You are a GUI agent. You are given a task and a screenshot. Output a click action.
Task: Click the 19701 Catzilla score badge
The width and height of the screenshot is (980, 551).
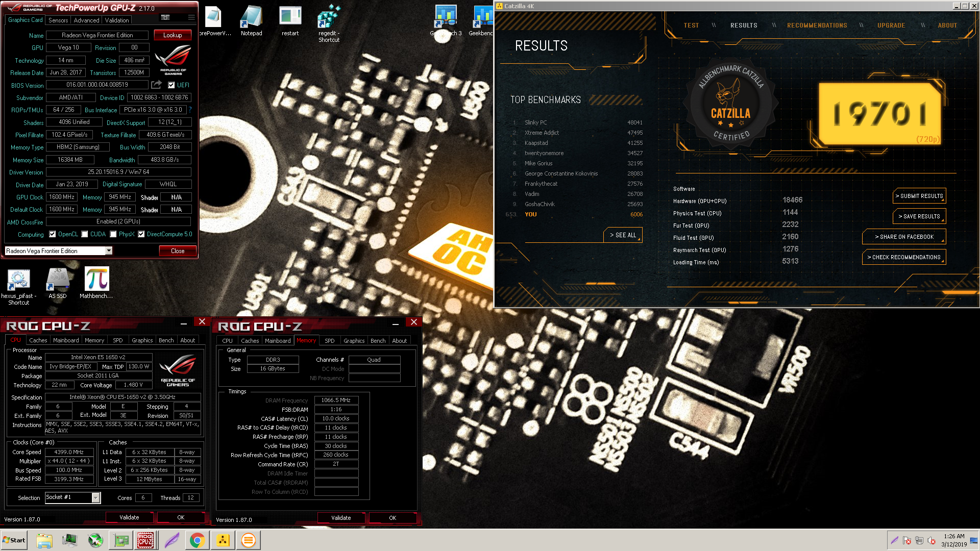[x=879, y=114]
